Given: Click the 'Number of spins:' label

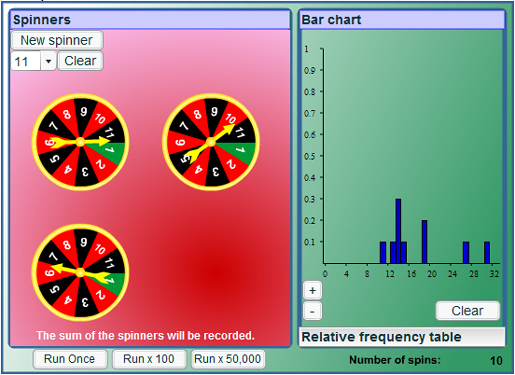Looking at the screenshot, I should pyautogui.click(x=395, y=360).
